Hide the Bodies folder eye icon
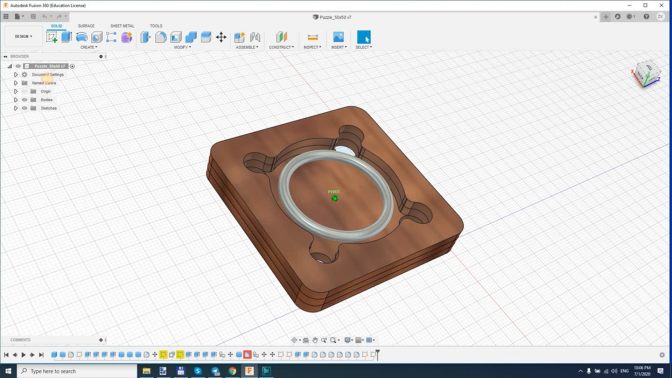 coord(24,99)
